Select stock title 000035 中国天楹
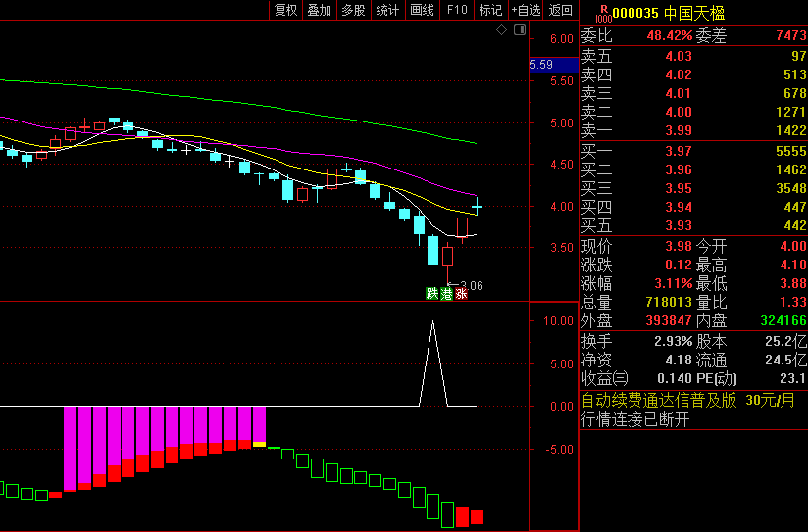 (x=669, y=13)
